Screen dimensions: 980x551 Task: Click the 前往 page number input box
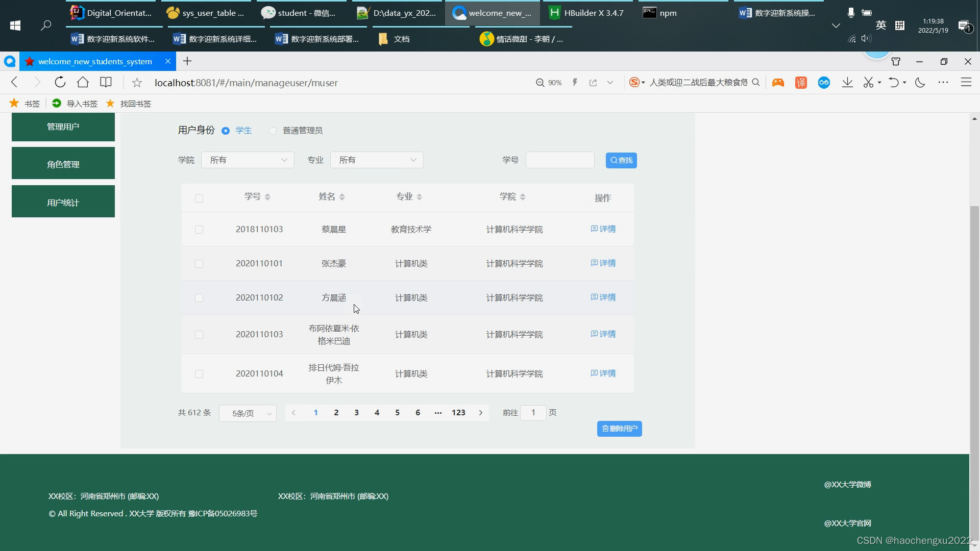tap(533, 413)
